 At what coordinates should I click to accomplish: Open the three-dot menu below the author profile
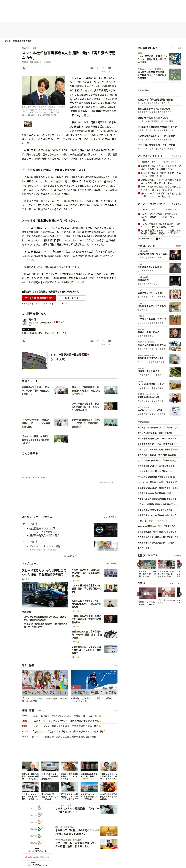tap(115, 341)
